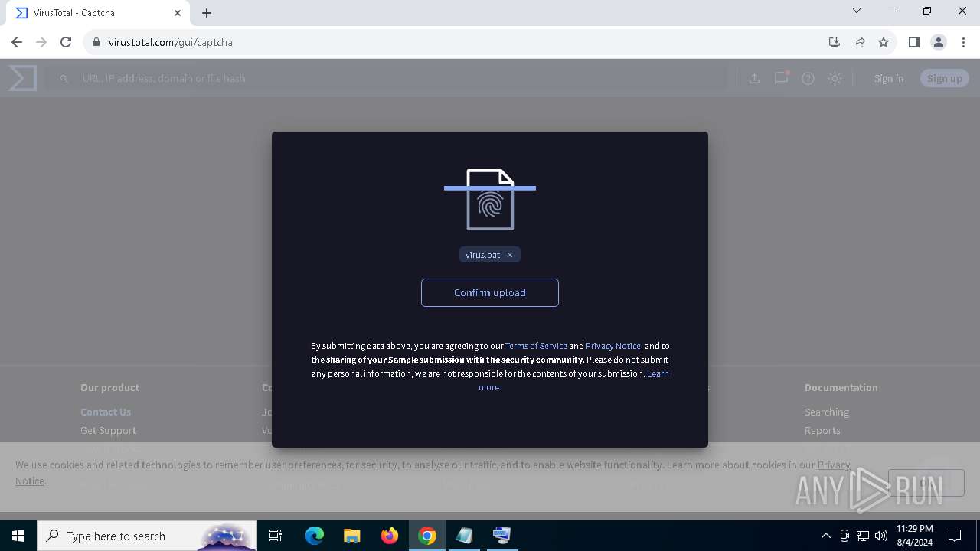Click the site lock icon

[x=96, y=42]
